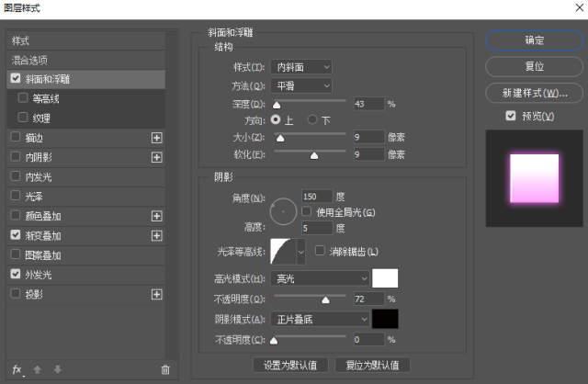Enable the 颜色叠加 checkbox

coord(16,215)
